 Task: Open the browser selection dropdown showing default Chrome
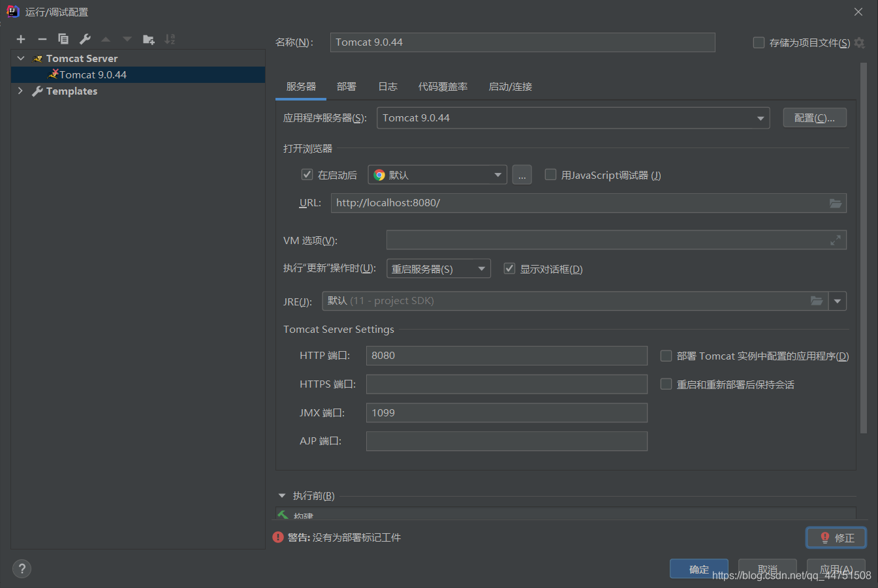click(x=437, y=175)
